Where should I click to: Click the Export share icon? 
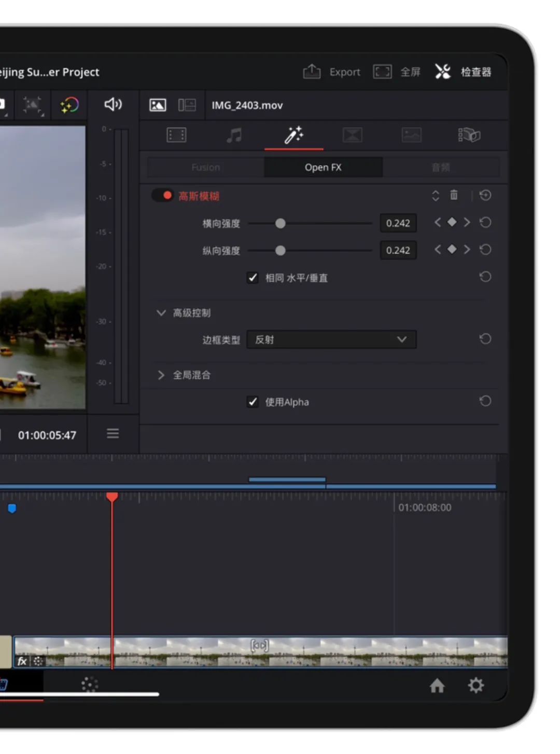312,71
